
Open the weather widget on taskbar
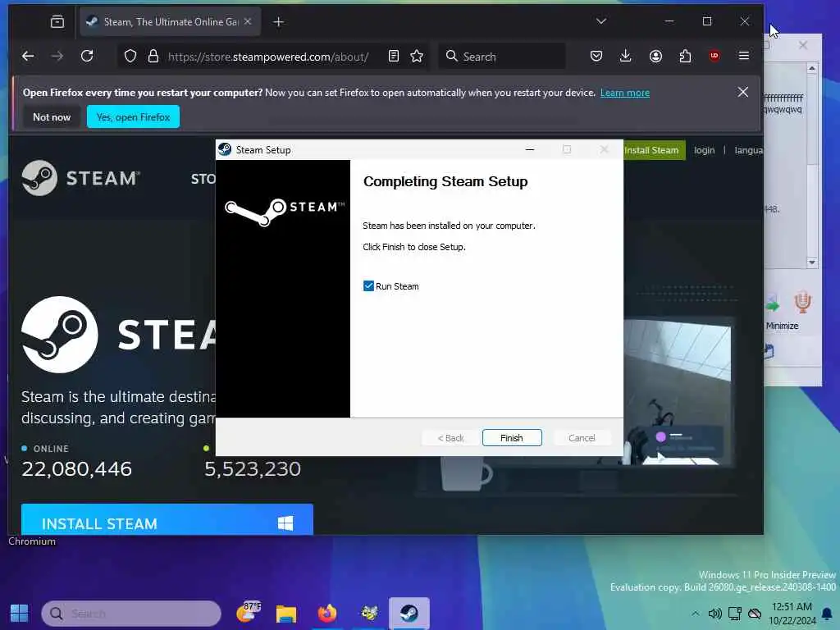pos(248,612)
